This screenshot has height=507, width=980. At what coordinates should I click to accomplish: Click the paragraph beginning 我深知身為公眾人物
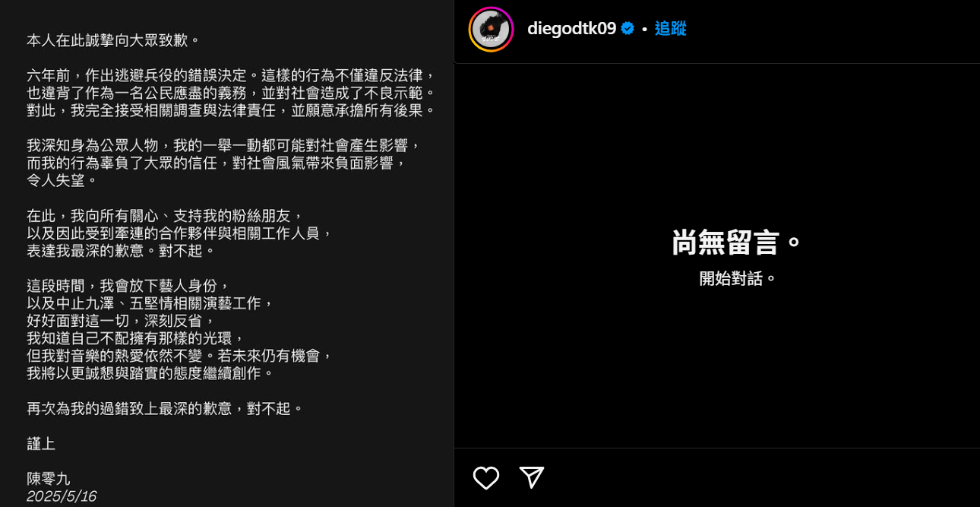point(223,163)
